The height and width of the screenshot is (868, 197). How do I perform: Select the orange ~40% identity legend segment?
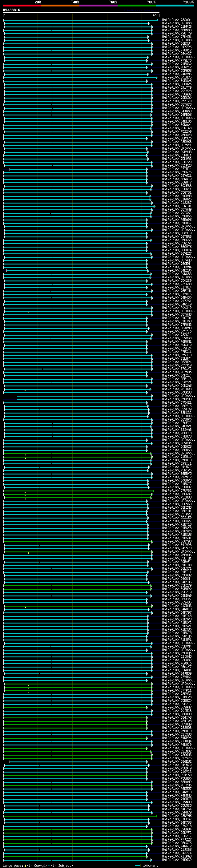pos(60,6)
